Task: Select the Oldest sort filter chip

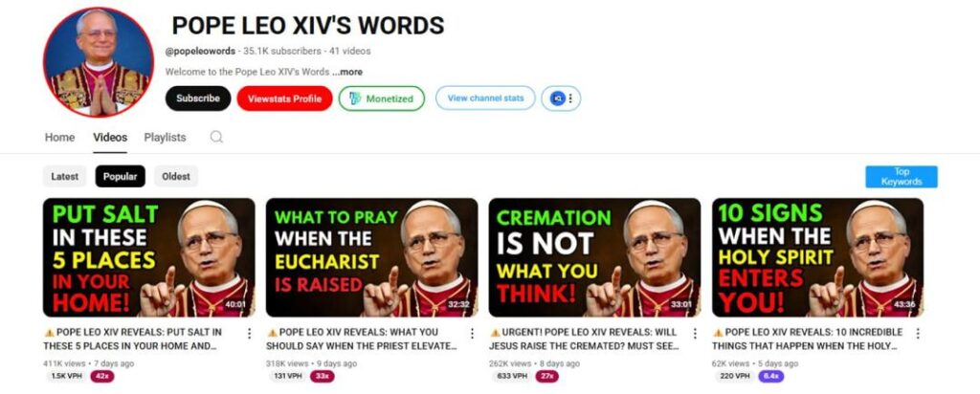Action: click(176, 176)
